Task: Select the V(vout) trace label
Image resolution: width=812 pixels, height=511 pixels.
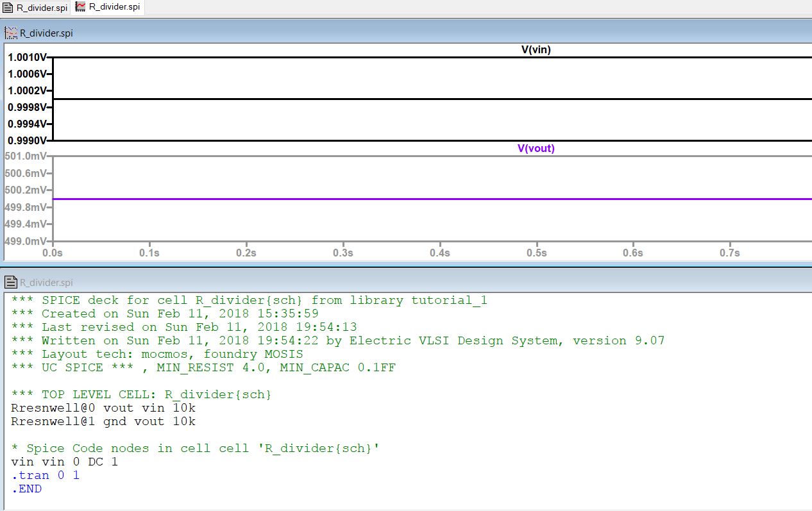Action: point(536,148)
